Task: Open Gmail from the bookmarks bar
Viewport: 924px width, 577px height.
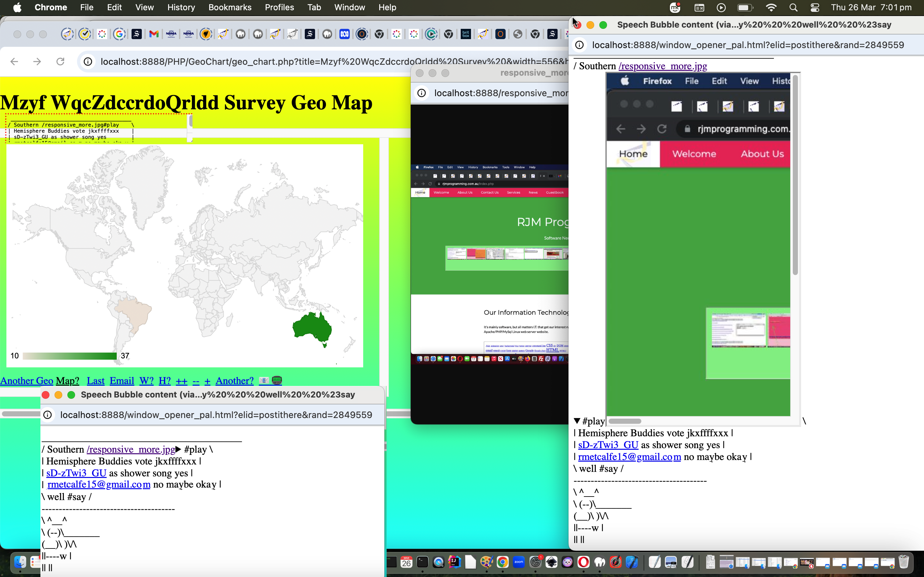Action: tap(154, 34)
